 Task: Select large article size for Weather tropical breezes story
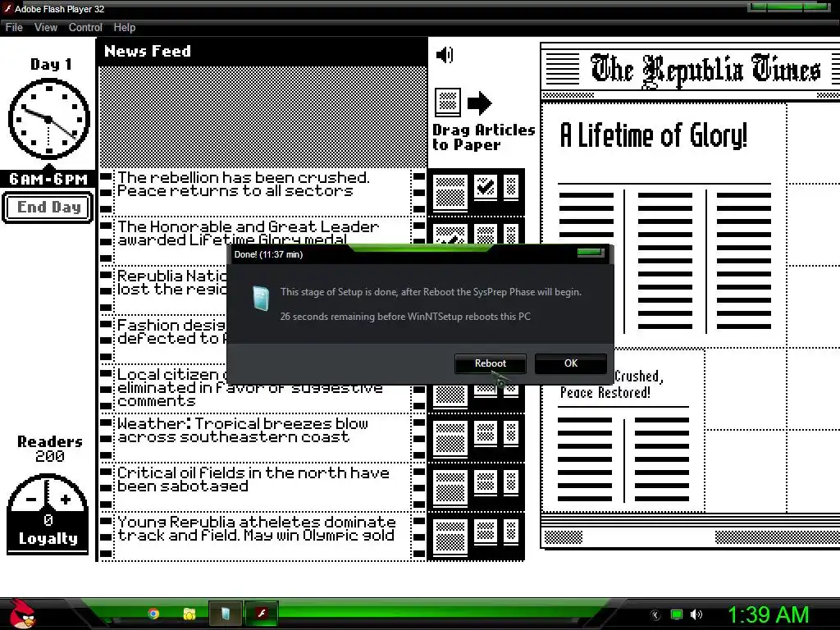[450, 438]
